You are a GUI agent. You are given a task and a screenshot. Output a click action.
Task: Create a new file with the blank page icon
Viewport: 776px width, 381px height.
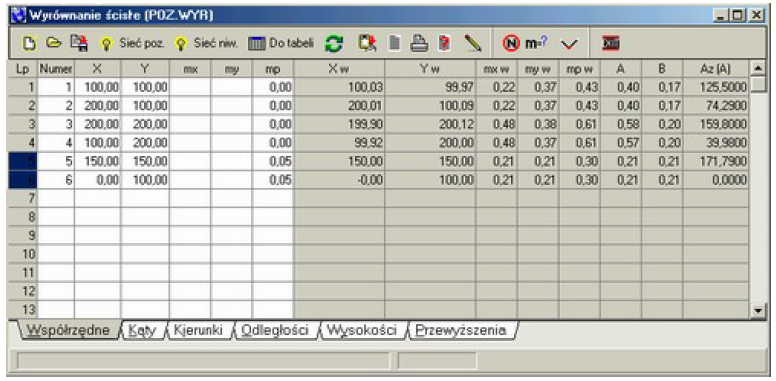[x=28, y=44]
